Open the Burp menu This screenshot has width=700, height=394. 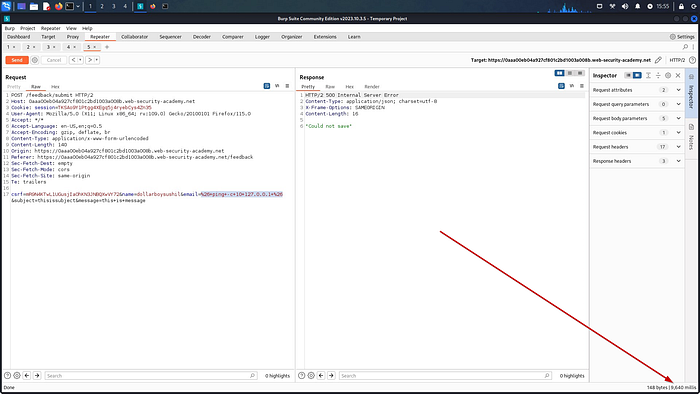click(x=9, y=28)
